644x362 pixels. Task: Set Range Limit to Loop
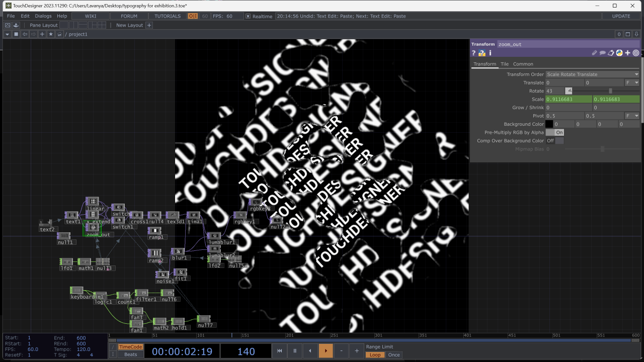point(375,354)
